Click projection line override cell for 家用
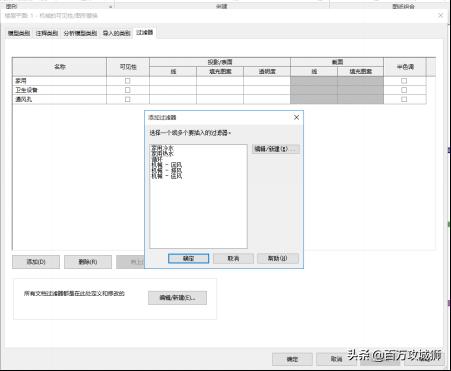The width and height of the screenshot is (451, 371). [173, 81]
